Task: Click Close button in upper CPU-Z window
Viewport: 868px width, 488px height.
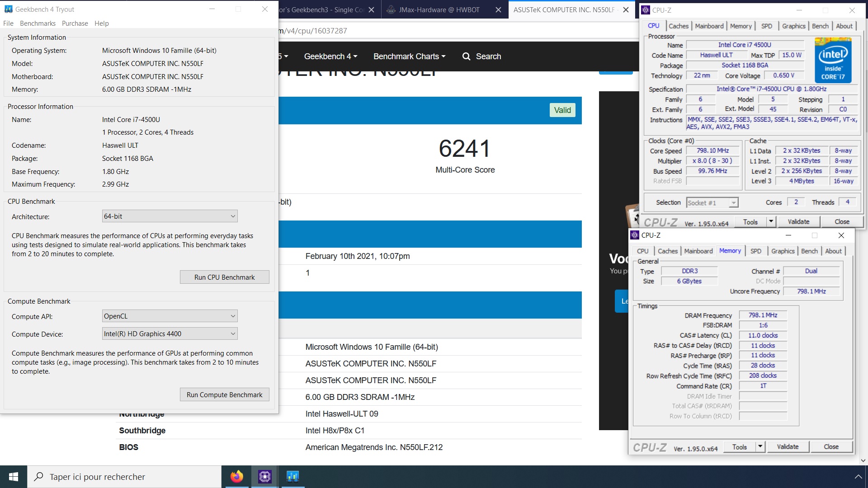Action: tap(842, 222)
